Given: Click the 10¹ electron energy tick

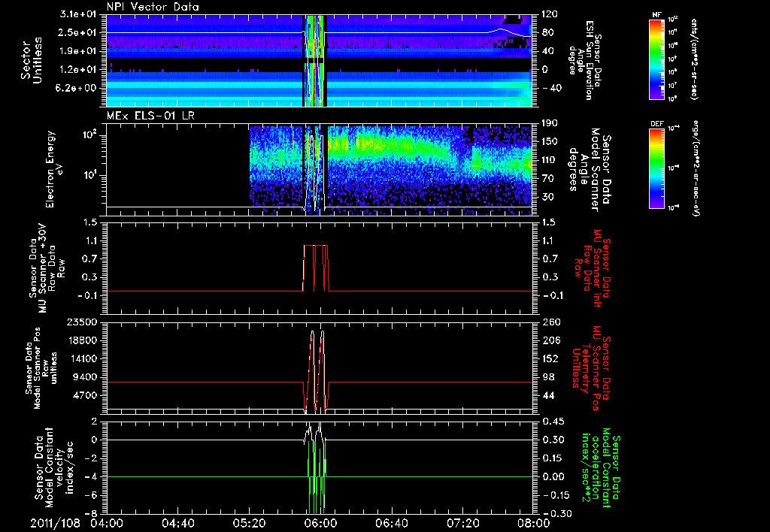Looking at the screenshot, I should pyautogui.click(x=89, y=175).
